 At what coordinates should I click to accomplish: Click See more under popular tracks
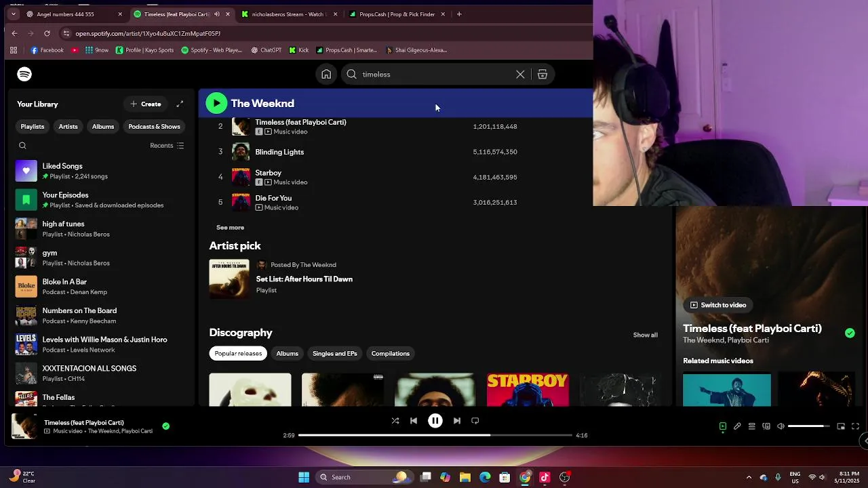click(x=230, y=228)
